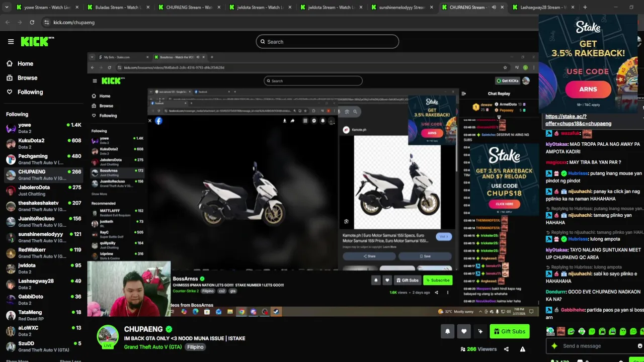Viewport: 644px width, 362px height.
Task: Open Lashsegway28 channel in Following list
Action: [43, 284]
